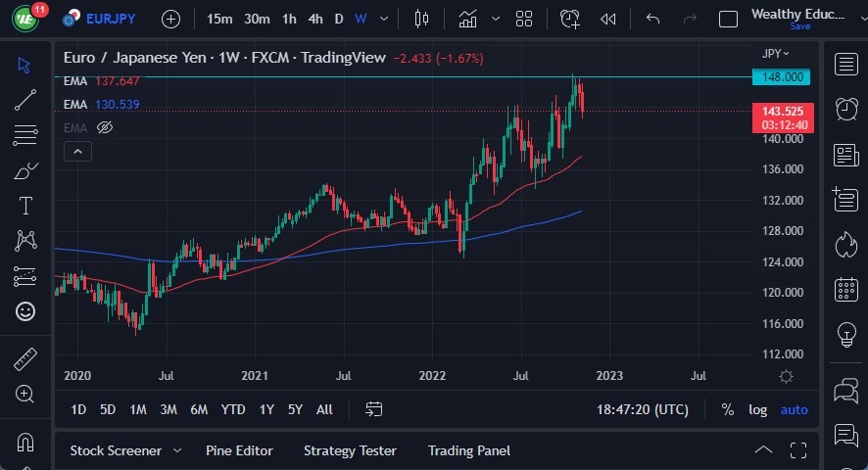868x470 pixels.
Task: Open the candlestick chart style selector
Action: coord(422,19)
